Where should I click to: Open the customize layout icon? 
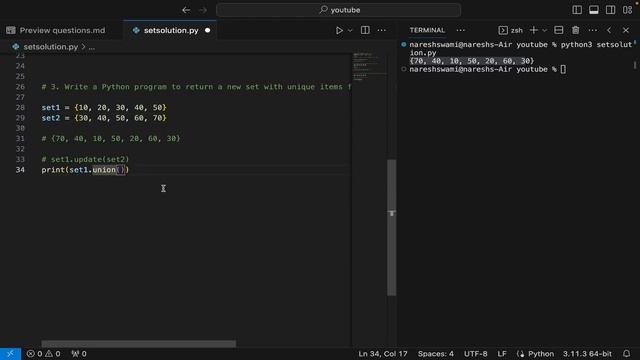[x=627, y=10]
